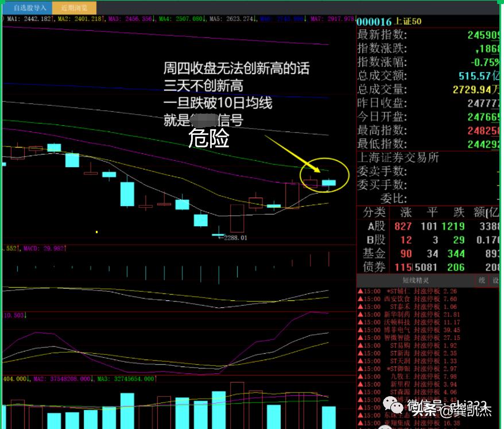Click the 总成交量 2729.94万 value
This screenshot has width=504, height=429.
(476, 90)
